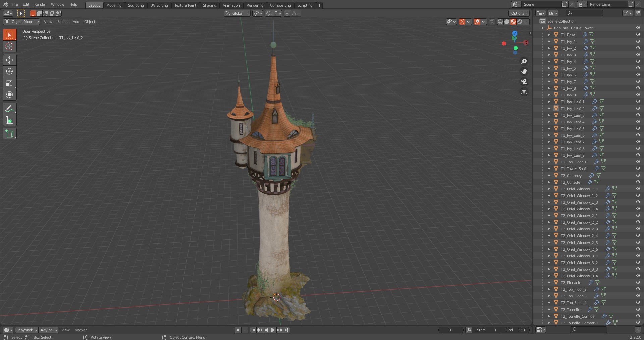Open the File menu

tap(15, 4)
